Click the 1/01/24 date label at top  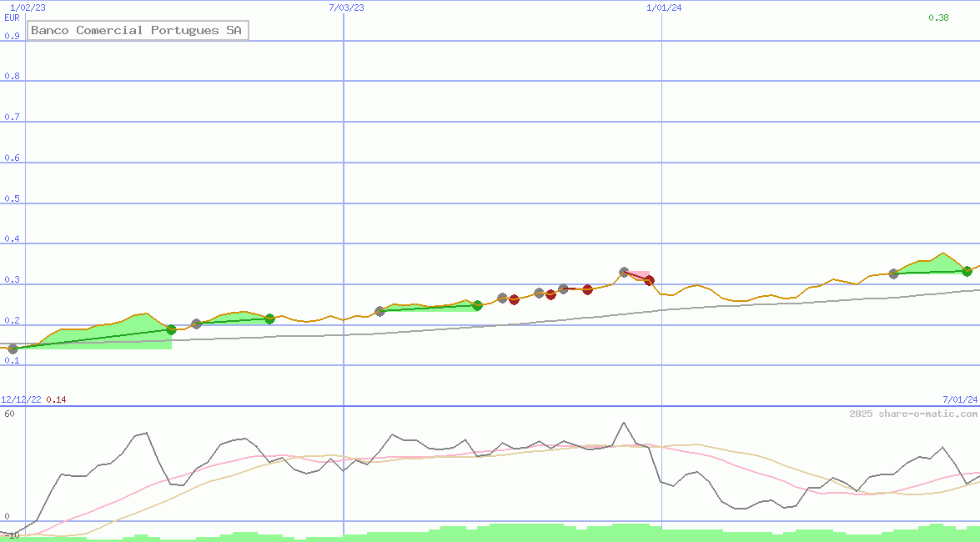point(664,8)
